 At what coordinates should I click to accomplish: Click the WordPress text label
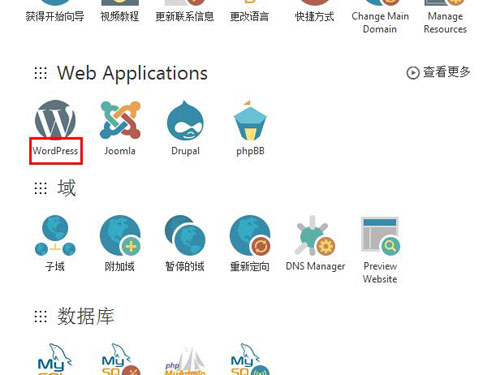[55, 151]
